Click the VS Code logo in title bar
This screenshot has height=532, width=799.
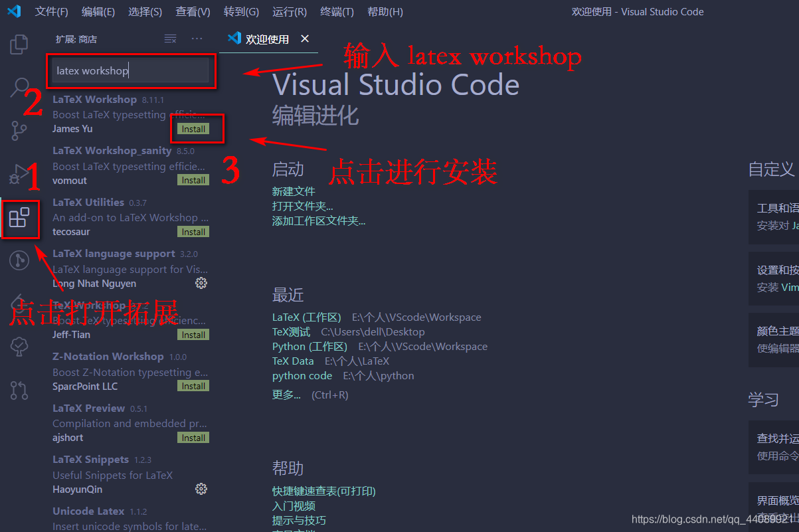pos(14,11)
